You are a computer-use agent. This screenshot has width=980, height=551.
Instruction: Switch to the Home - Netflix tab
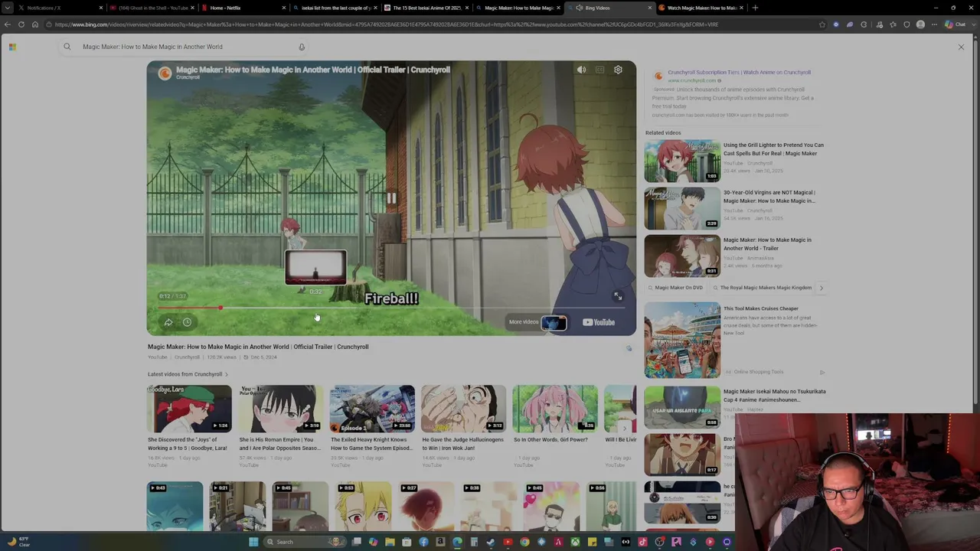pyautogui.click(x=245, y=8)
